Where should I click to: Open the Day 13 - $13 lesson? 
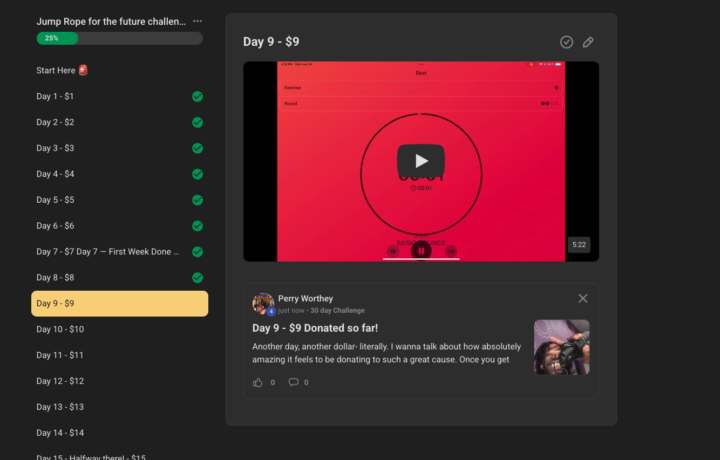pos(119,407)
